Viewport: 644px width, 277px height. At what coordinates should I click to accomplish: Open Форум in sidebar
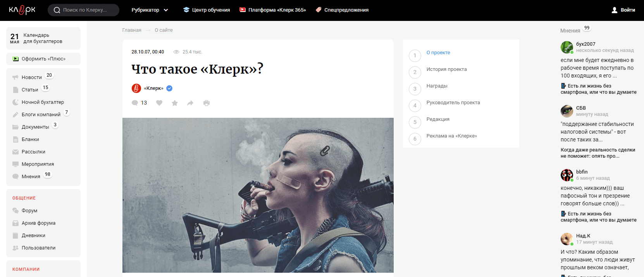pos(29,210)
